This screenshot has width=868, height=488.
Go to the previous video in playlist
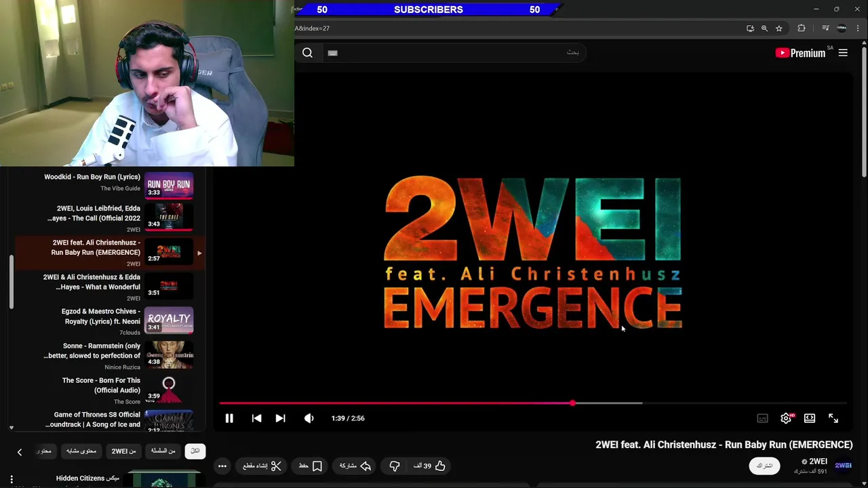pyautogui.click(x=256, y=418)
